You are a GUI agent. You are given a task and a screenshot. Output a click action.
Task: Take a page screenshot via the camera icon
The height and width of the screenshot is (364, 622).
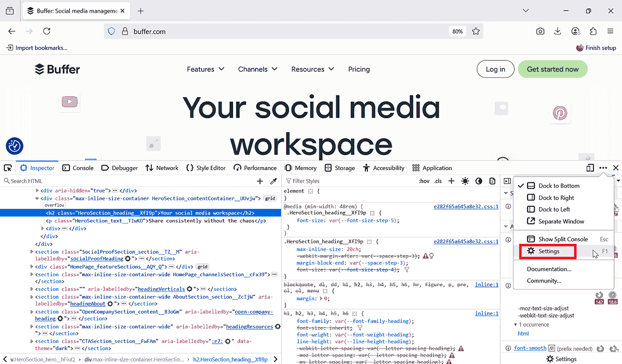(540, 31)
